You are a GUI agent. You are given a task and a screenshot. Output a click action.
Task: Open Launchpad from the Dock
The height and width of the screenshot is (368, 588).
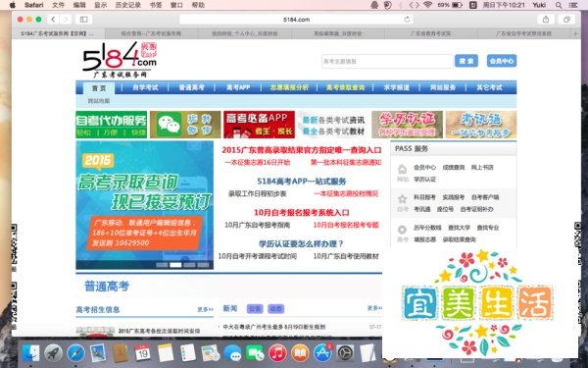point(53,353)
